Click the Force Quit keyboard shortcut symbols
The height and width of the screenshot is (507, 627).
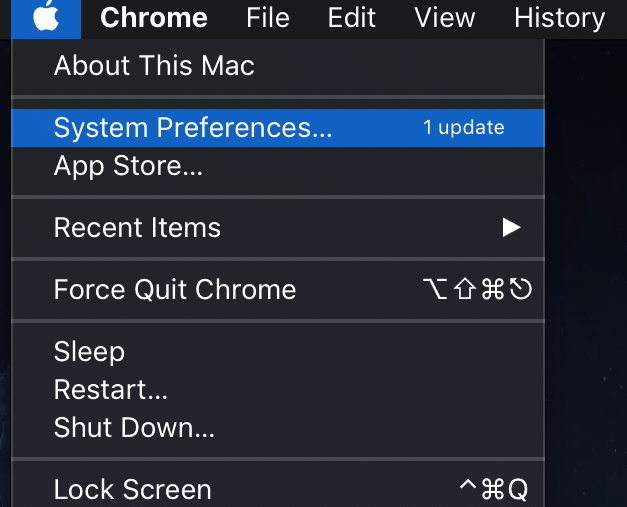477,289
